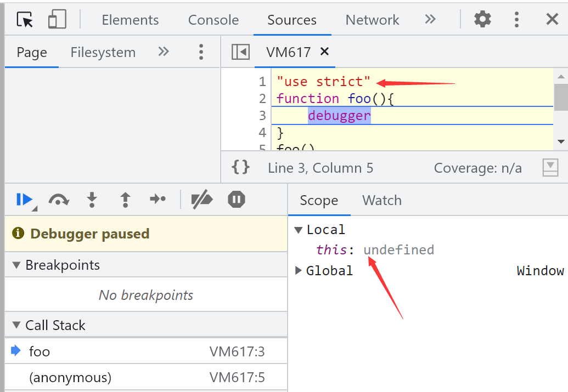
Task: Expand the Global scope section
Action: pos(299,270)
